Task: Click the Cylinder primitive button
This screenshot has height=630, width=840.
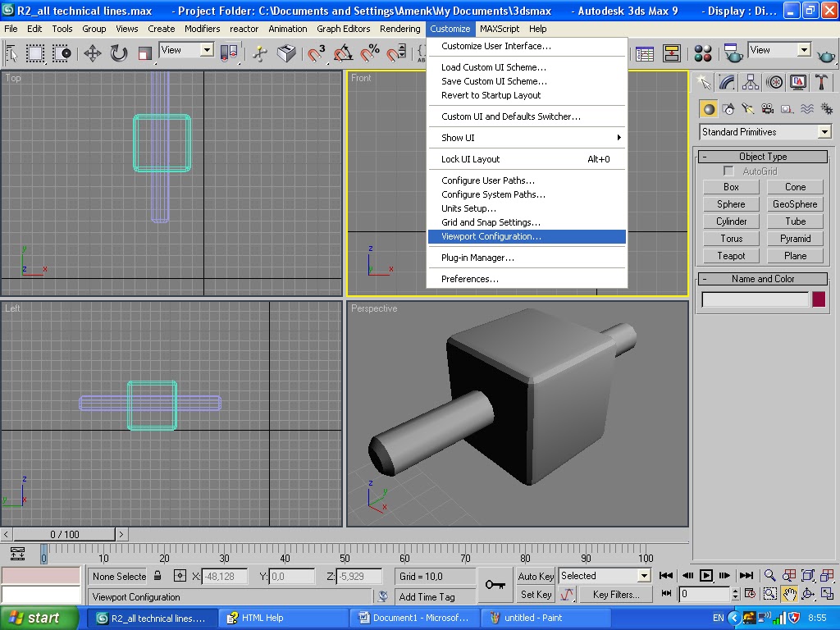Action: (x=731, y=221)
